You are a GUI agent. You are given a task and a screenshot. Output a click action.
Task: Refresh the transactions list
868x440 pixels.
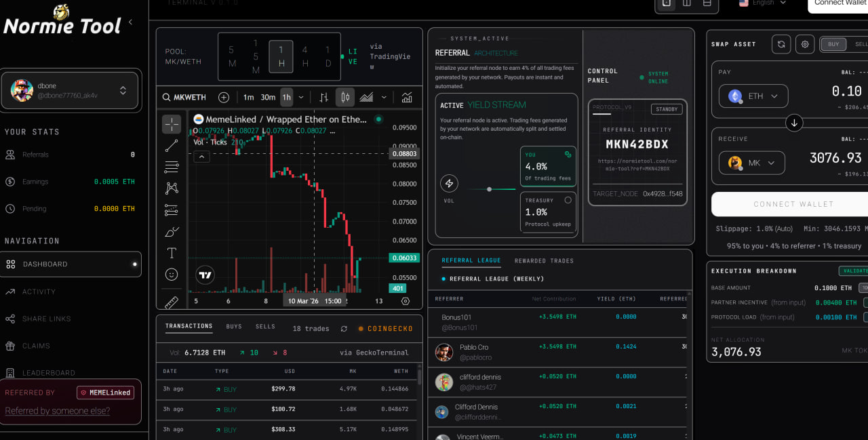(344, 329)
